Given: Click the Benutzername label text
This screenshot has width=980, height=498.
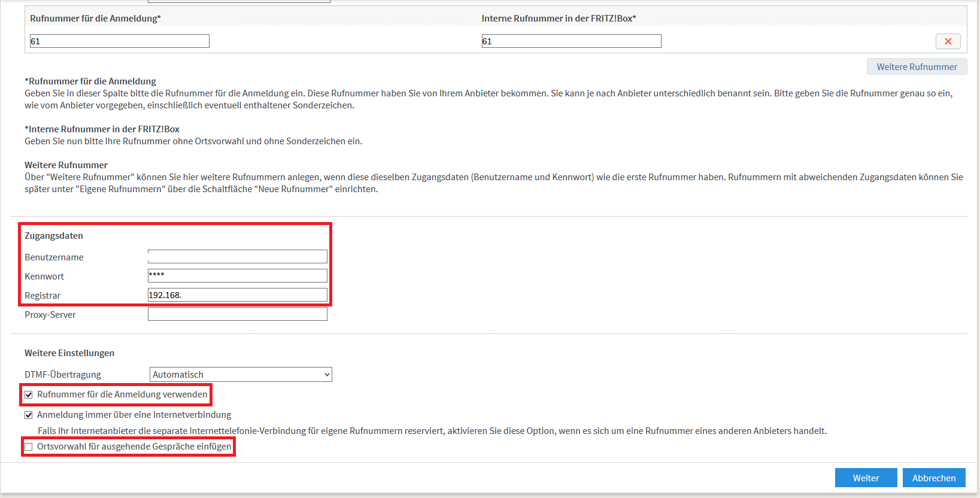Looking at the screenshot, I should point(54,257).
